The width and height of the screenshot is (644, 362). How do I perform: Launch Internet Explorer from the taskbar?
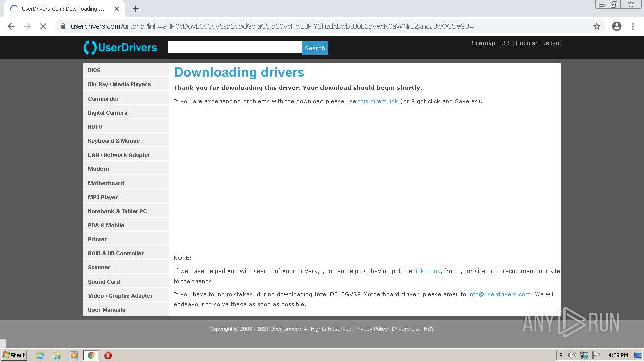click(40, 355)
